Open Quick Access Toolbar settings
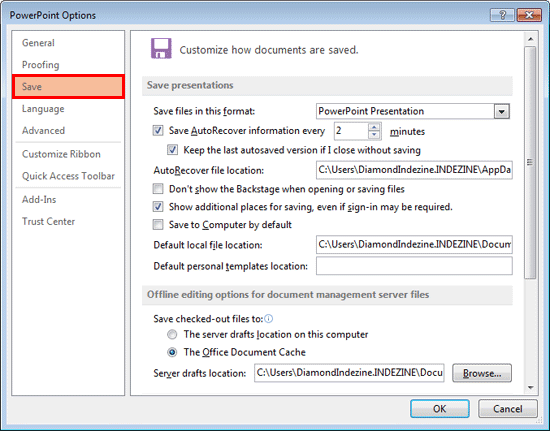550x431 pixels. (68, 176)
